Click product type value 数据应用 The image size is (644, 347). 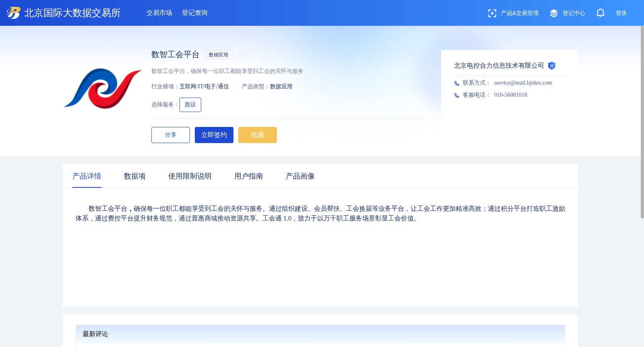pyautogui.click(x=281, y=87)
